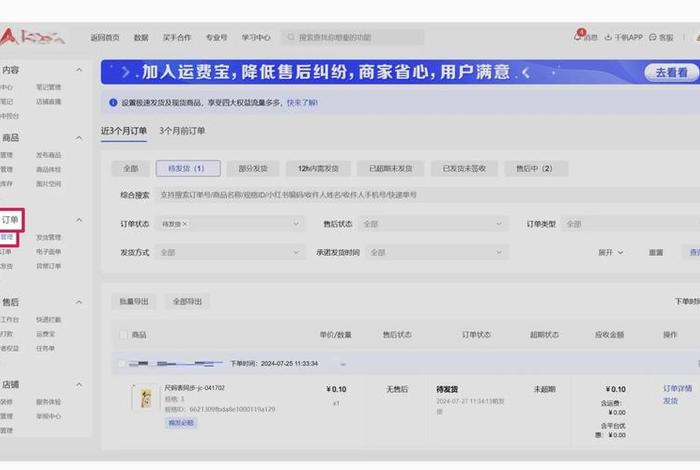The width and height of the screenshot is (700, 470).
Task: Select the 12h内需发货 filter tab
Action: (x=318, y=169)
